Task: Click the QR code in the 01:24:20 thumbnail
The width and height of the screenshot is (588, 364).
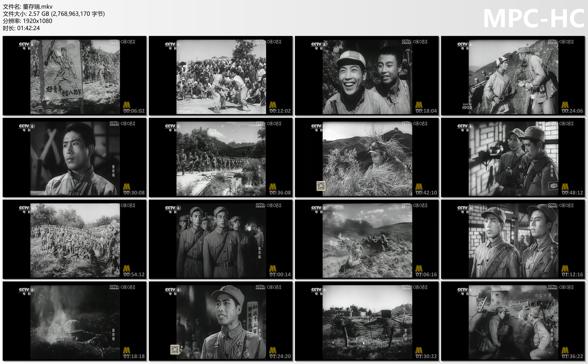Action: [x=175, y=349]
